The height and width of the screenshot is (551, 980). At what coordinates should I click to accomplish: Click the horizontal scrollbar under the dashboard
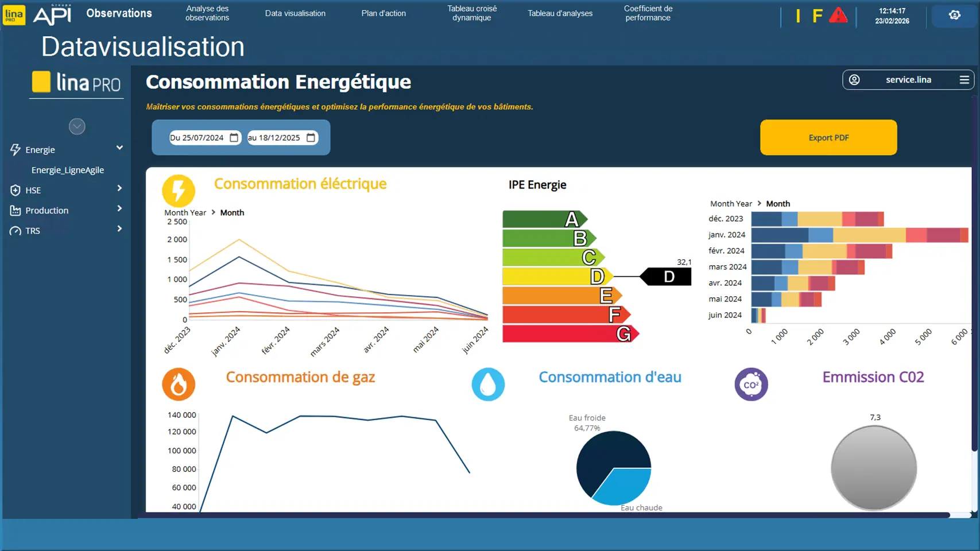coord(545,515)
